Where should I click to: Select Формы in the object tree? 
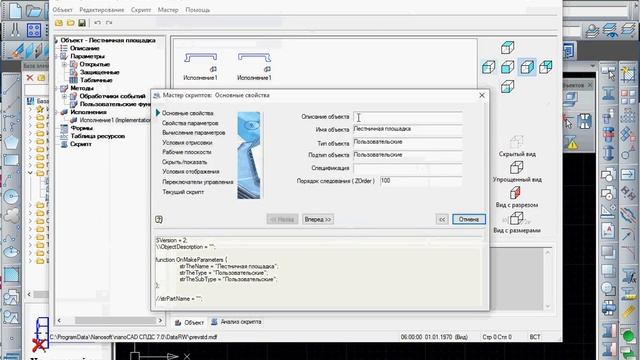tap(81, 128)
